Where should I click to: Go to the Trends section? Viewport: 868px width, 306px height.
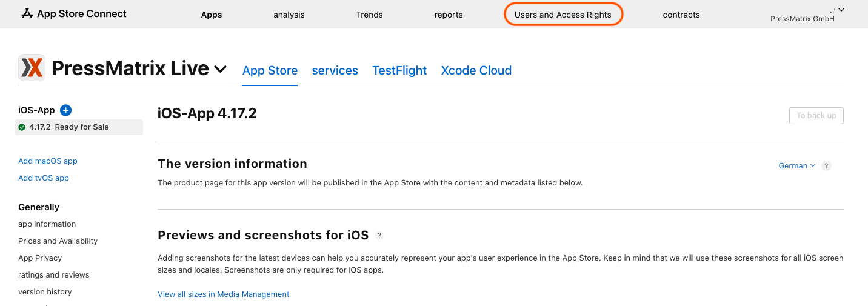tap(370, 15)
